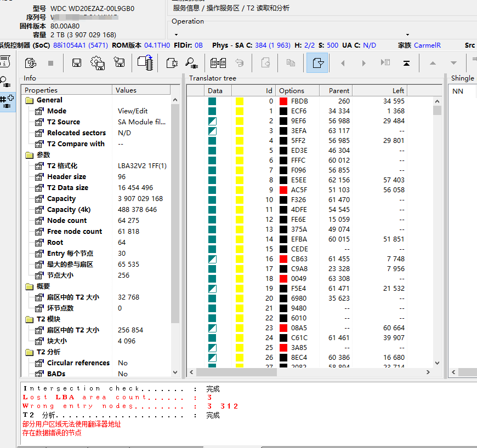Click the magnifier search icon in toolbar

[x=191, y=63]
